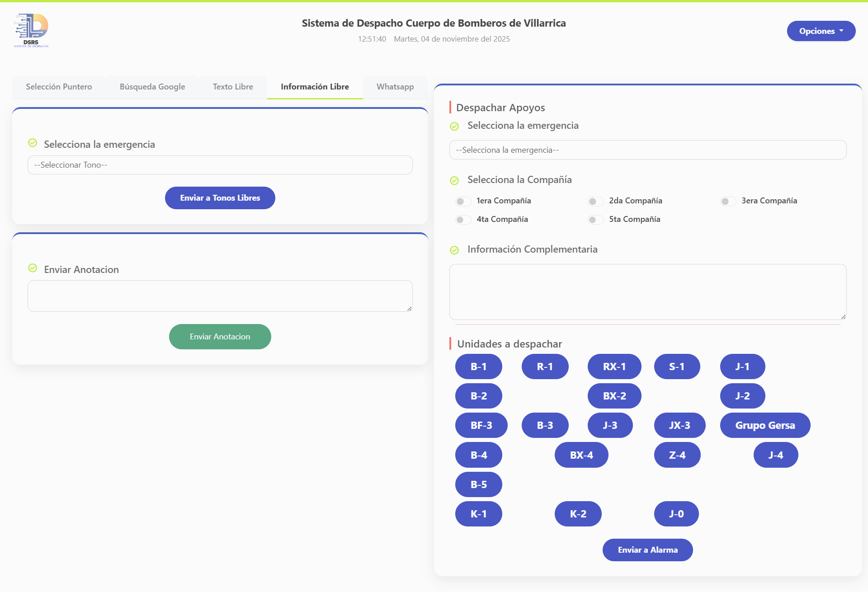The image size is (868, 592).
Task: Turn on the 5ta Compañía switch
Action: point(595,220)
